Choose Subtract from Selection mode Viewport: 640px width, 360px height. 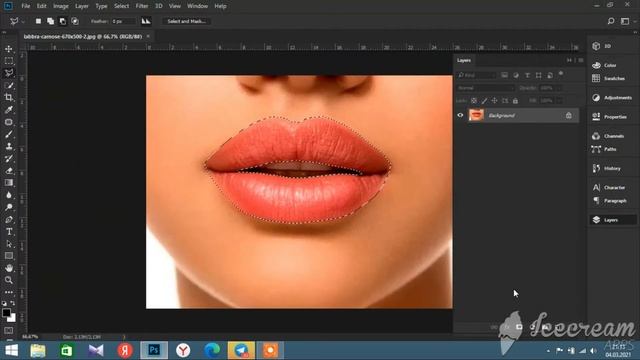pos(63,21)
